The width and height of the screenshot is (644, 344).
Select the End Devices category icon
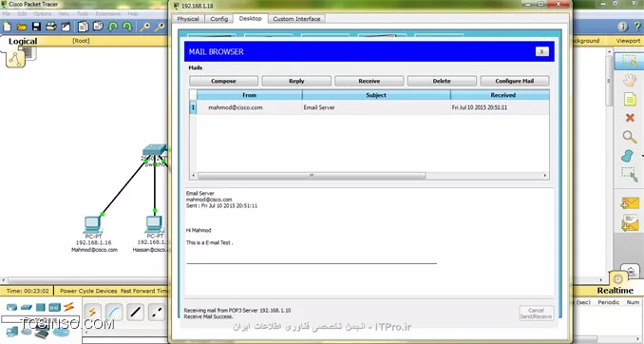12,331
